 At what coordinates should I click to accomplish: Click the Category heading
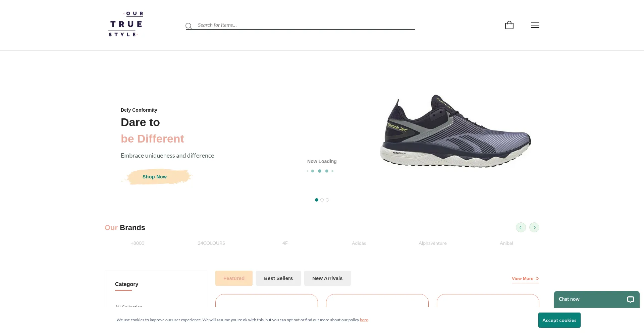click(126, 284)
